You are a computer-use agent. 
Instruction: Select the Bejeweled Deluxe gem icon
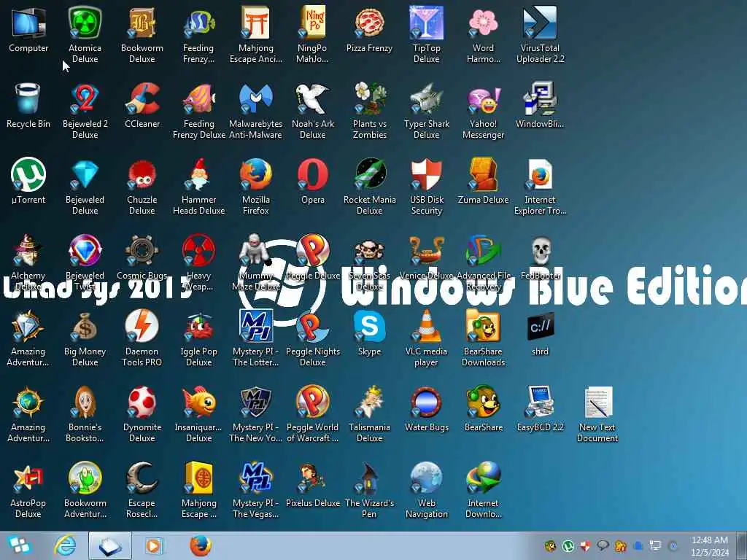[x=85, y=186]
